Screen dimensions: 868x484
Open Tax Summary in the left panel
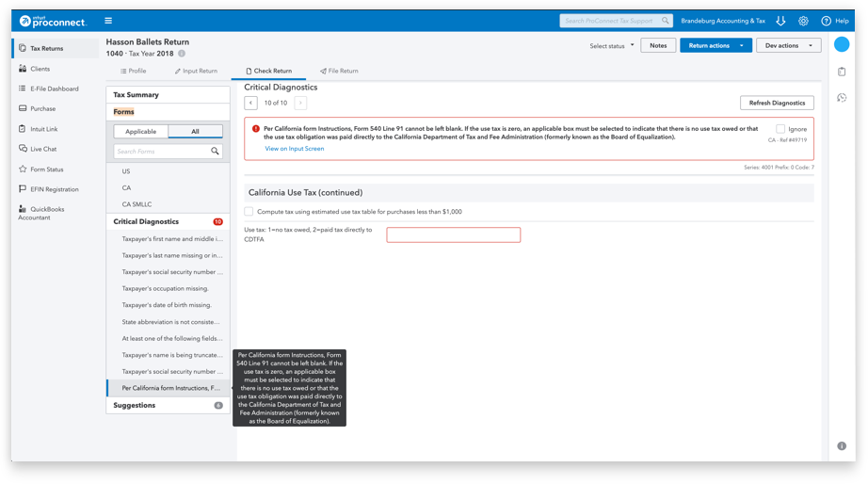click(x=168, y=95)
